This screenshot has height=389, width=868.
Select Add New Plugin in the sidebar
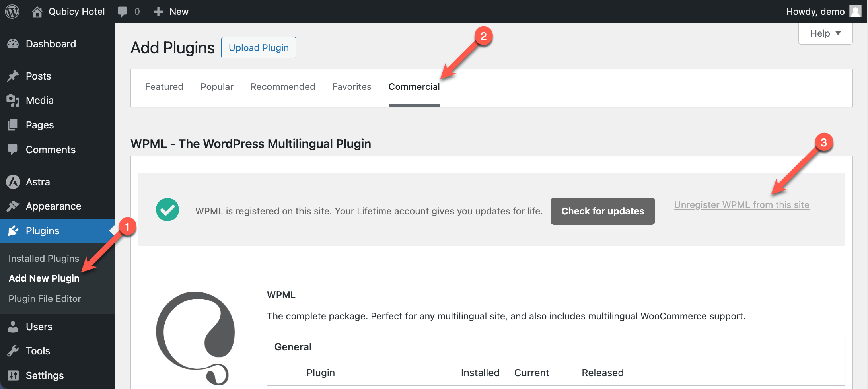coord(44,278)
